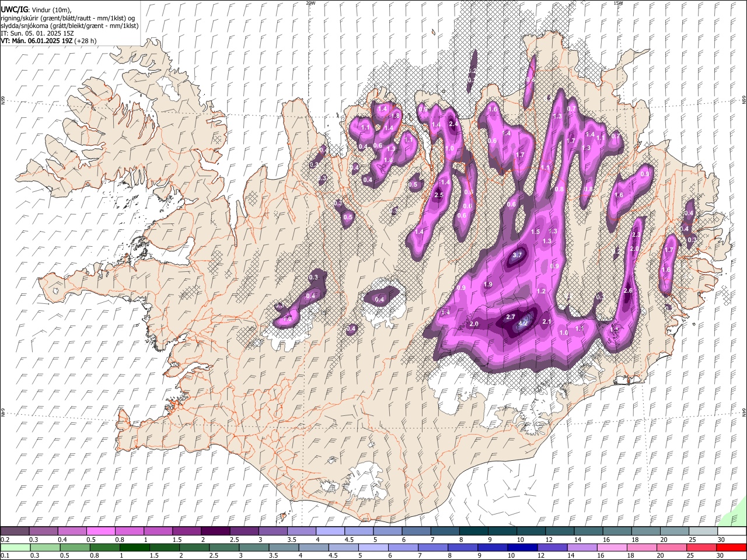Click the white upper swatch labeled 30

[x=732, y=531]
